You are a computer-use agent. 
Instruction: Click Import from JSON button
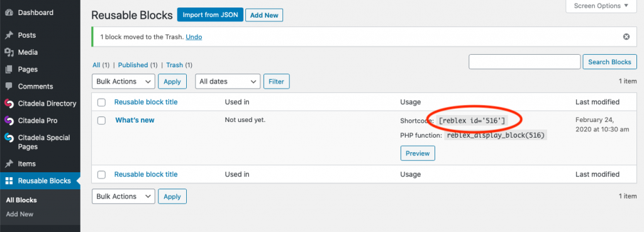pyautogui.click(x=210, y=15)
